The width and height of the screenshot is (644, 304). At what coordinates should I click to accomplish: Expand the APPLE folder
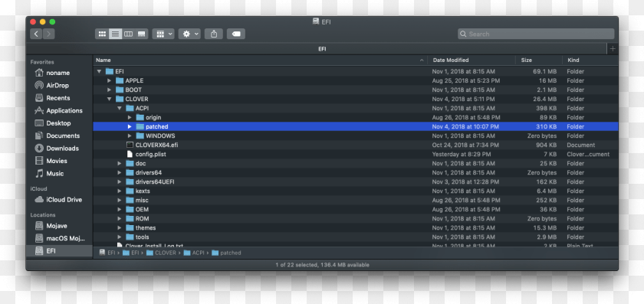[x=109, y=81]
